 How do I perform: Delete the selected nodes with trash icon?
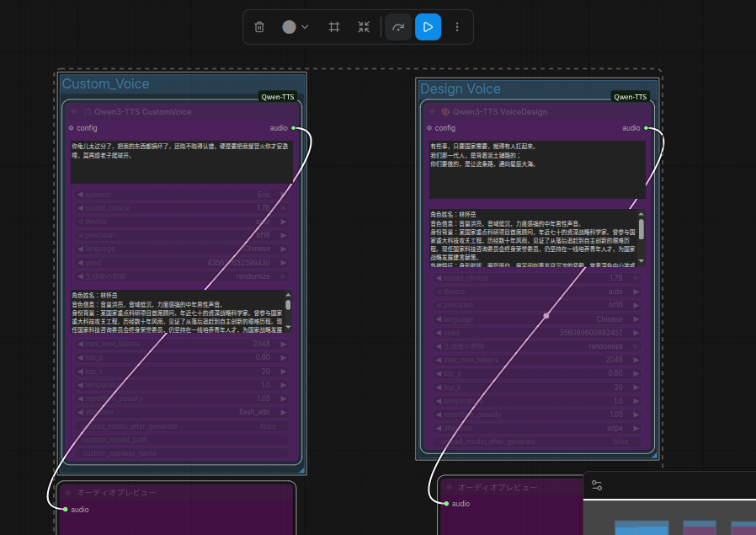click(x=259, y=27)
